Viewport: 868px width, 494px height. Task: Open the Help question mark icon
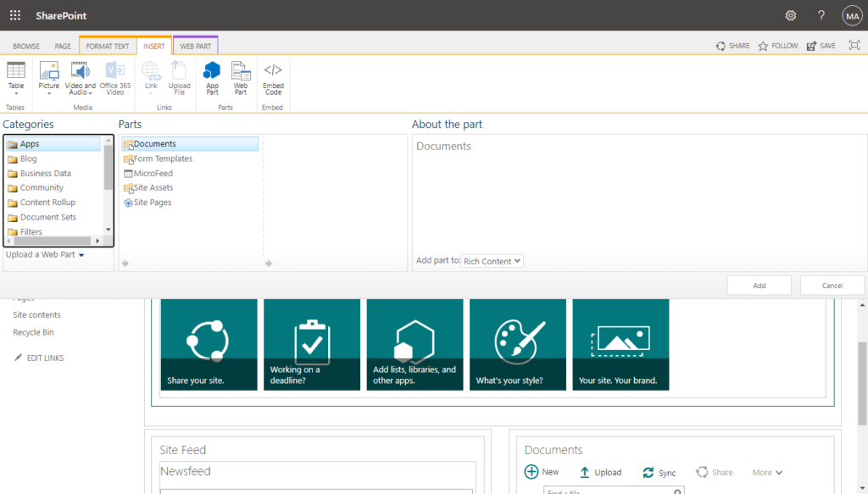[x=821, y=15]
